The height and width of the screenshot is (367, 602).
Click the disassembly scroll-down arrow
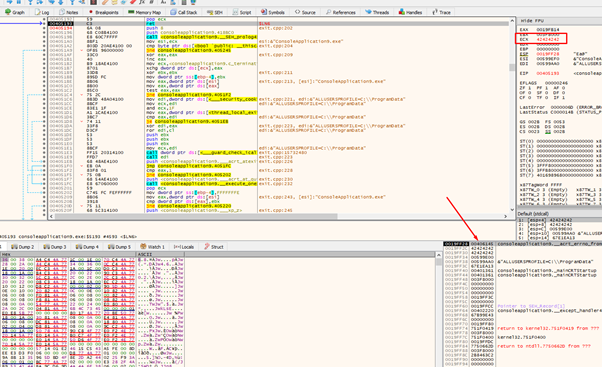coord(512,210)
